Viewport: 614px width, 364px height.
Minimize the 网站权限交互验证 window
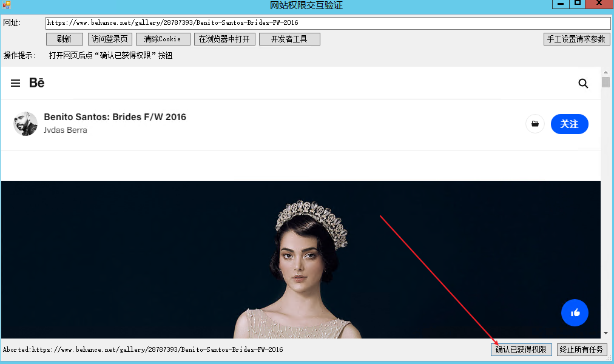[561, 4]
